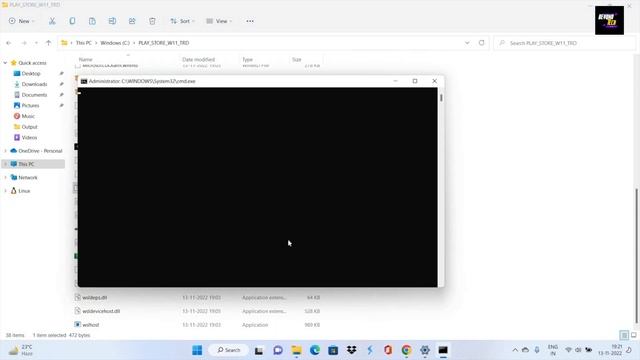The height and width of the screenshot is (360, 640).
Task: Collapse Quick access in the sidebar
Action: [x=5, y=63]
